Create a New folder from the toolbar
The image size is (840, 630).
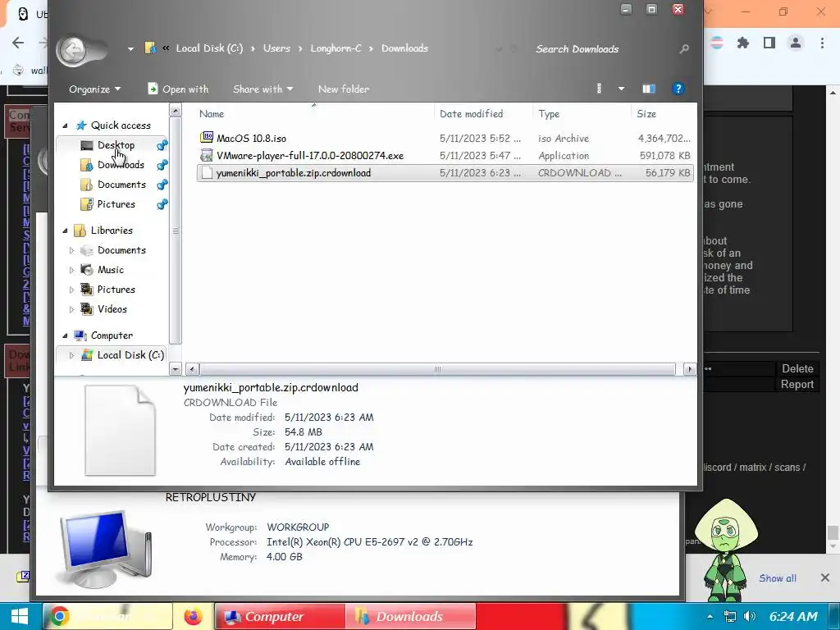tap(344, 89)
